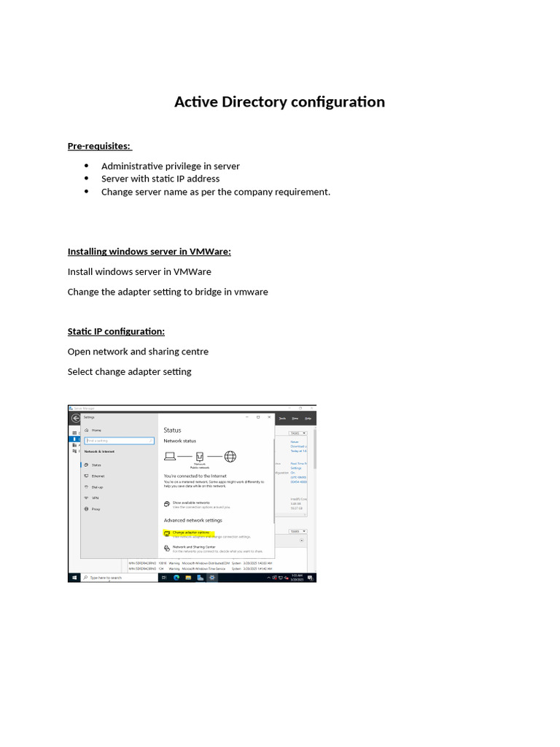Open Server Manager from the taskbar
The height and width of the screenshot is (747, 560).
tap(200, 578)
